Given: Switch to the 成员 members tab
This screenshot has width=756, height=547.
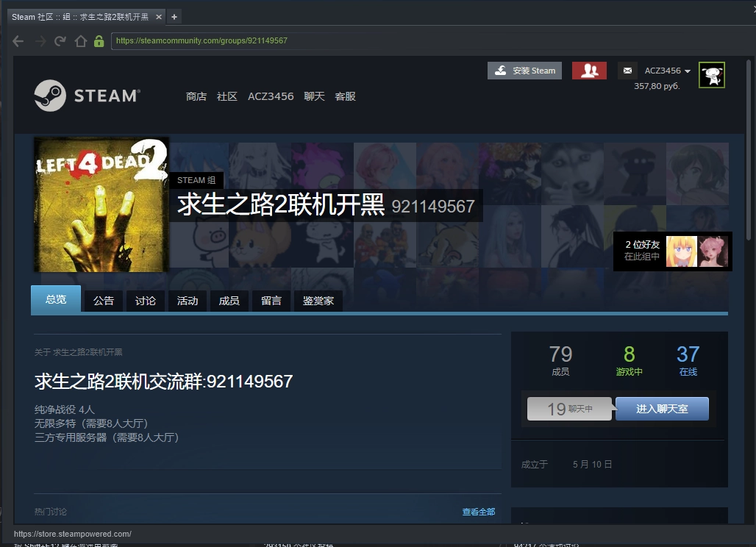Looking at the screenshot, I should coord(229,300).
